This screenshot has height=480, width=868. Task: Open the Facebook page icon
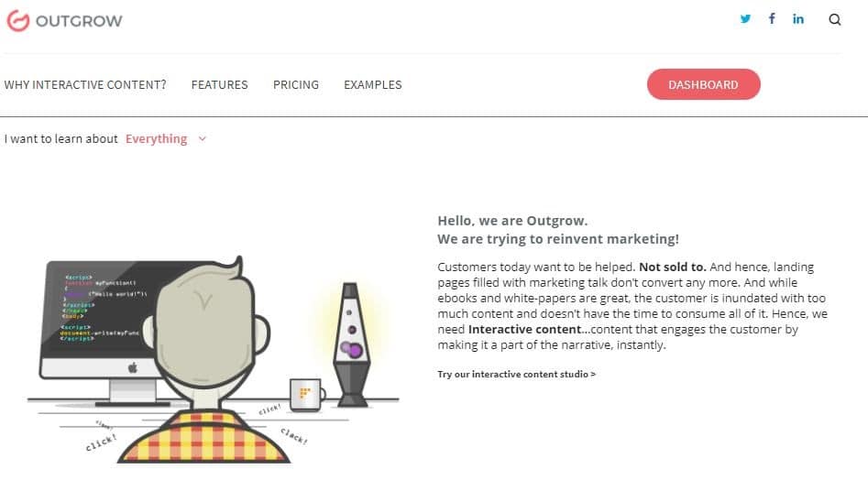pos(772,19)
